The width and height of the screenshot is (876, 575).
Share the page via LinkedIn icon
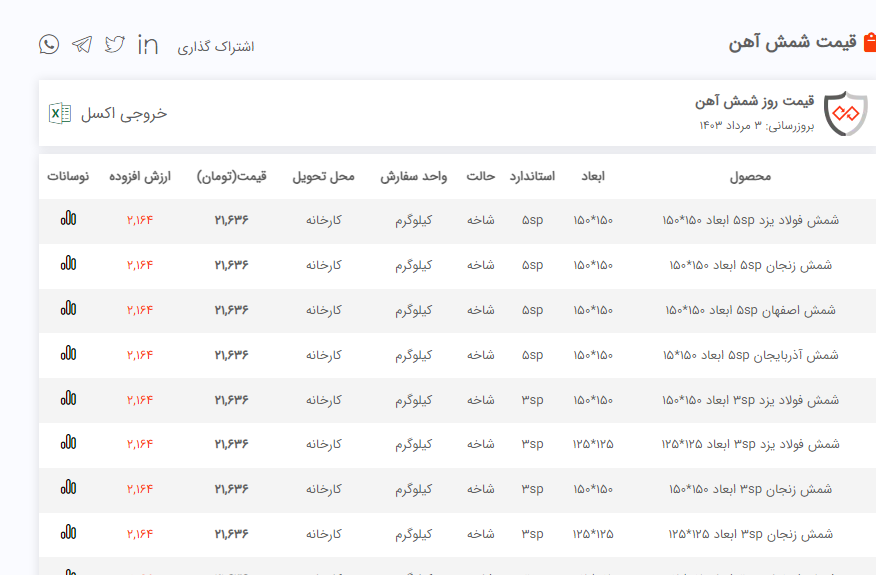(x=148, y=45)
